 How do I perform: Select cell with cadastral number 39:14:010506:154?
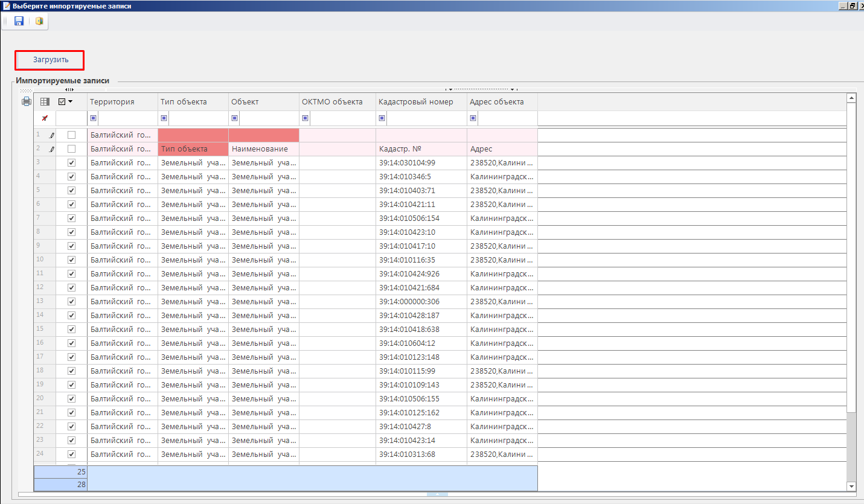pyautogui.click(x=421, y=219)
